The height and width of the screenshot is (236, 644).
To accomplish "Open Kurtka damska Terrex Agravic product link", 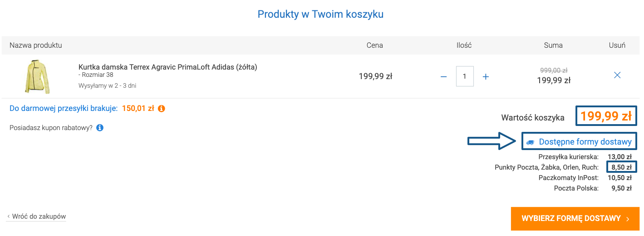I will click(167, 67).
